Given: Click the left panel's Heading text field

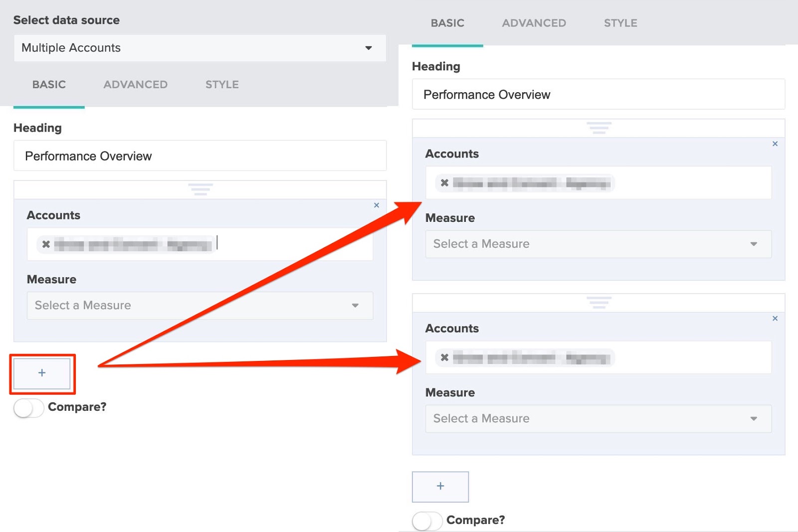Looking at the screenshot, I should click(x=199, y=156).
